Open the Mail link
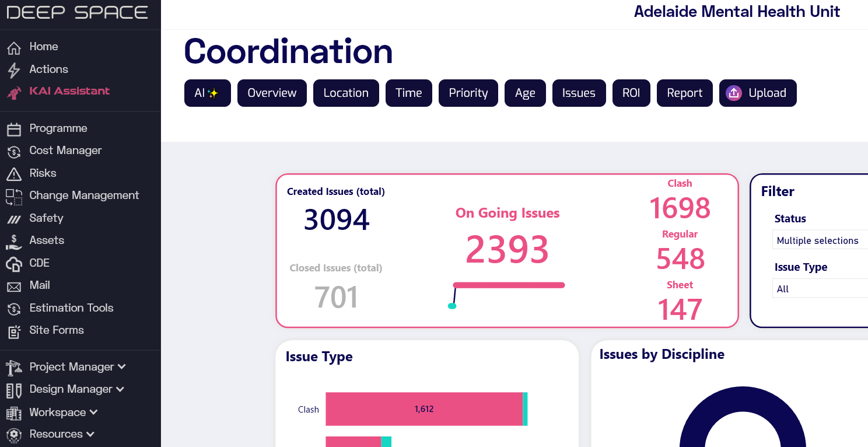This screenshot has width=868, height=447. (40, 285)
